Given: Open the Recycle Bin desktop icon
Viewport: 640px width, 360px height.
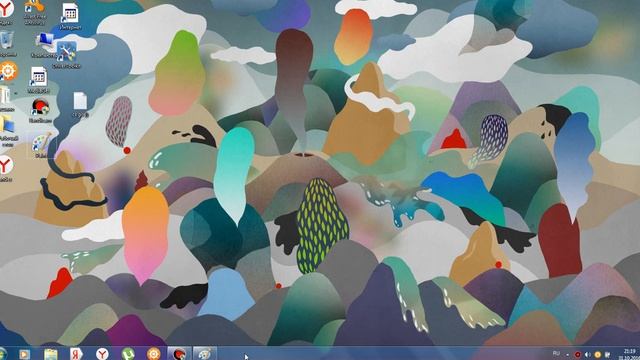Looking at the screenshot, I should point(7,42).
